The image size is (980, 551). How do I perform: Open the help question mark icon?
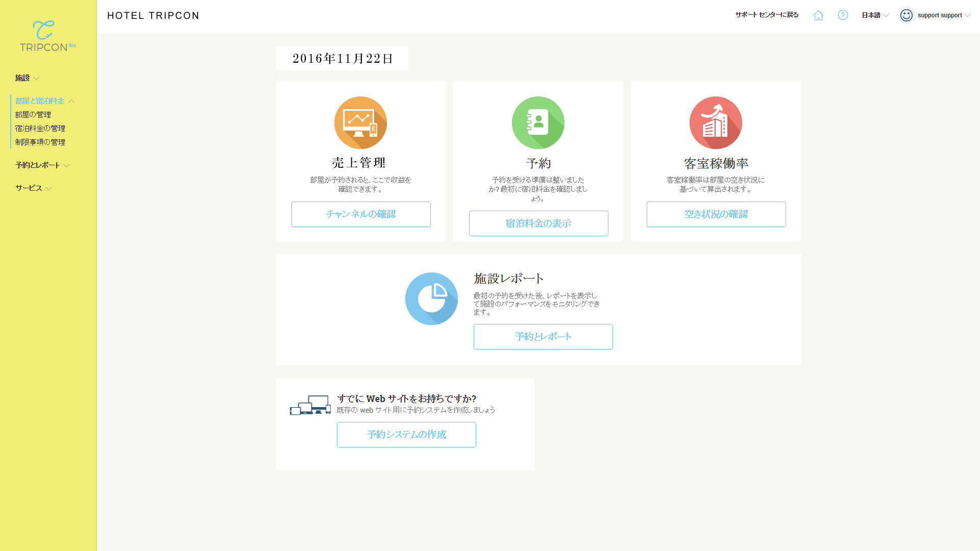coord(843,15)
